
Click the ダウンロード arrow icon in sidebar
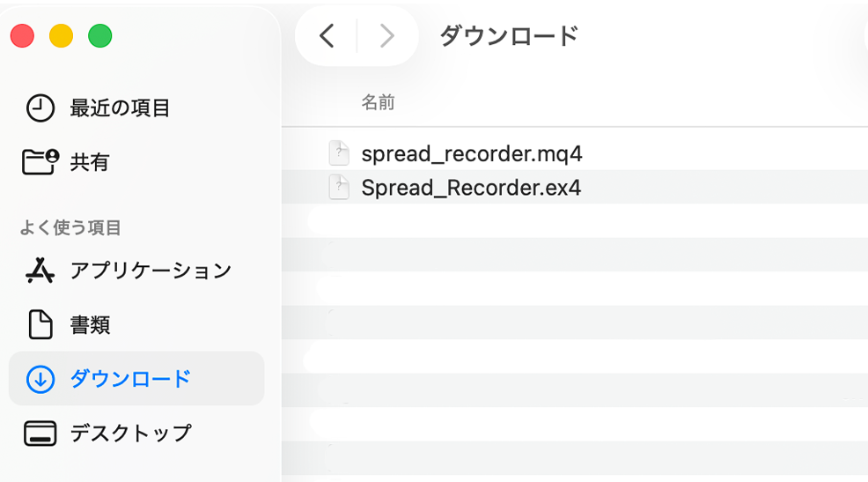point(40,379)
